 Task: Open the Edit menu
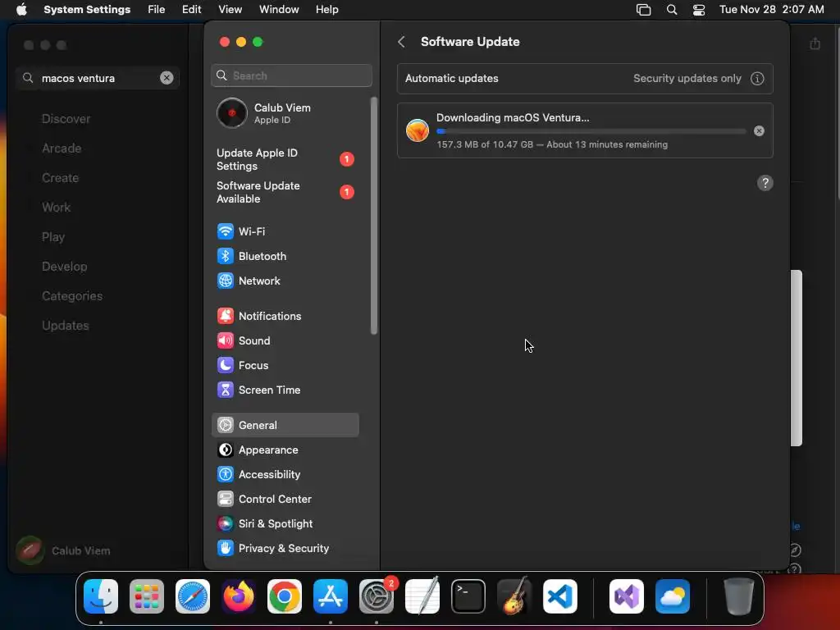coord(191,10)
